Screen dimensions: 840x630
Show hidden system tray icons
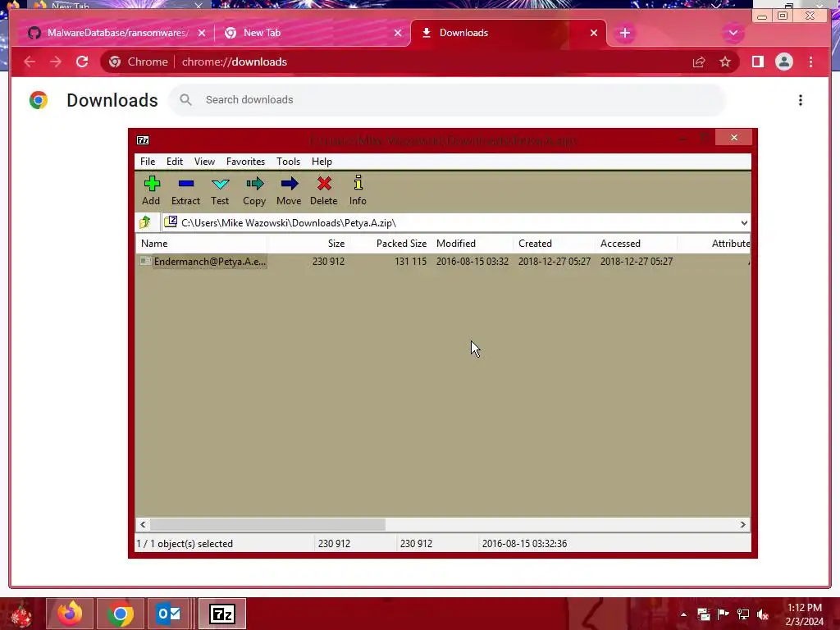coord(683,614)
